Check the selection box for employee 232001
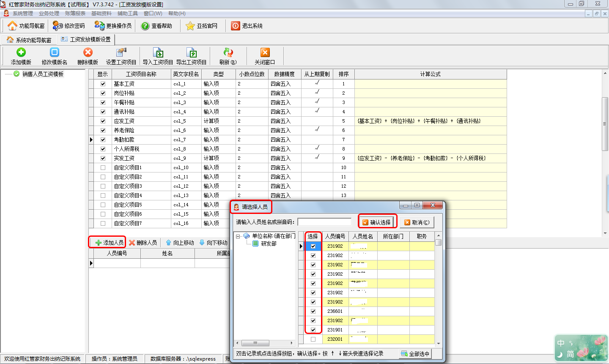609x364 pixels. (313, 339)
